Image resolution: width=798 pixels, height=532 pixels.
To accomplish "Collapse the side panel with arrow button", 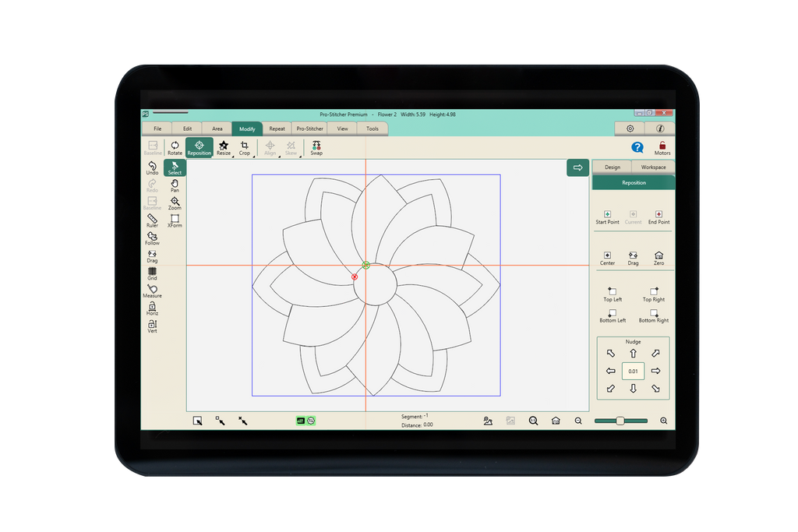I will pos(577,167).
